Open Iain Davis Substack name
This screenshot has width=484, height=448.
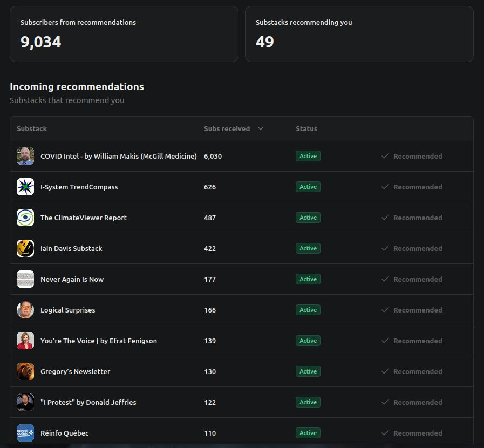[71, 248]
